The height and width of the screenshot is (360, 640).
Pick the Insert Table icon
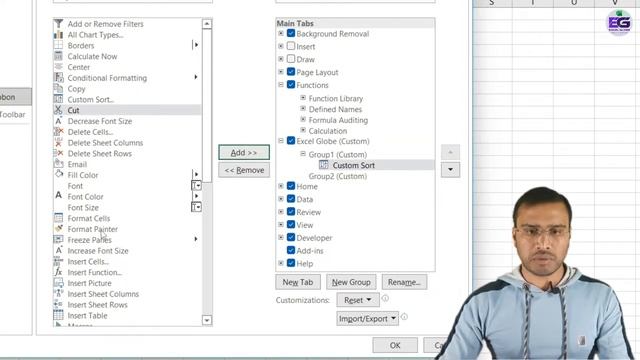coord(58,316)
